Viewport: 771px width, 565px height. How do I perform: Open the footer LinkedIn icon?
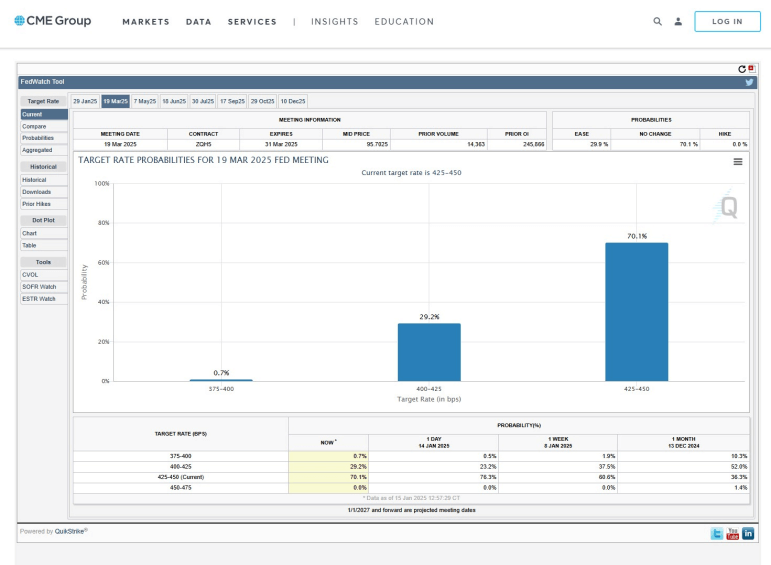pos(748,533)
